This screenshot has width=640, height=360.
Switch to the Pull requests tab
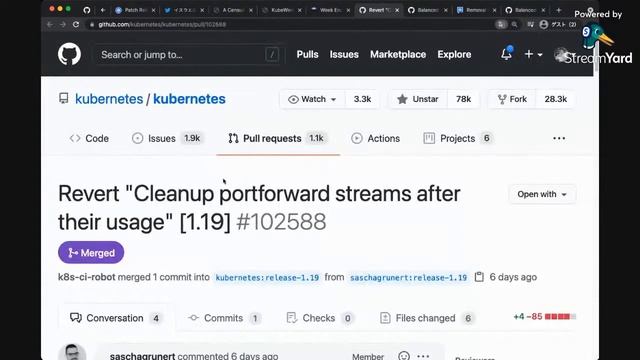[x=278, y=139]
